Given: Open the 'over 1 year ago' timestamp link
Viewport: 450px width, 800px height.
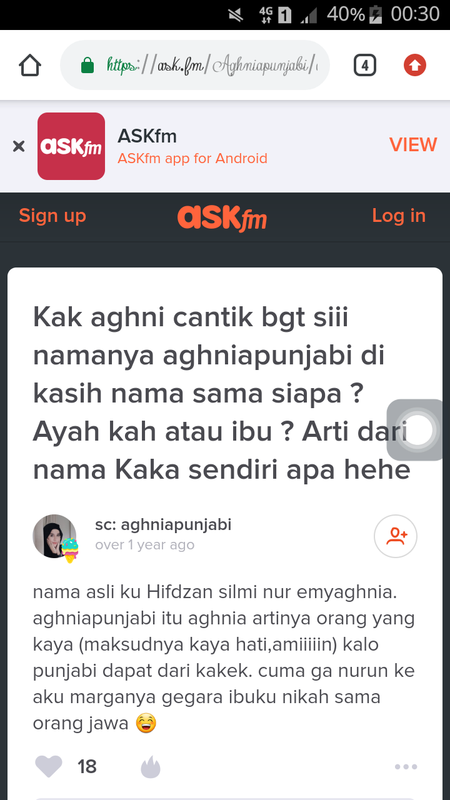Looking at the screenshot, I should [145, 544].
